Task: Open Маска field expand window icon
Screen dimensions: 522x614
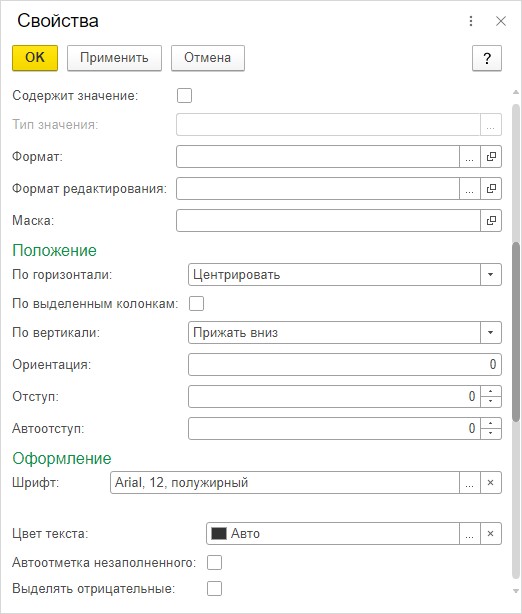Action: (491, 220)
